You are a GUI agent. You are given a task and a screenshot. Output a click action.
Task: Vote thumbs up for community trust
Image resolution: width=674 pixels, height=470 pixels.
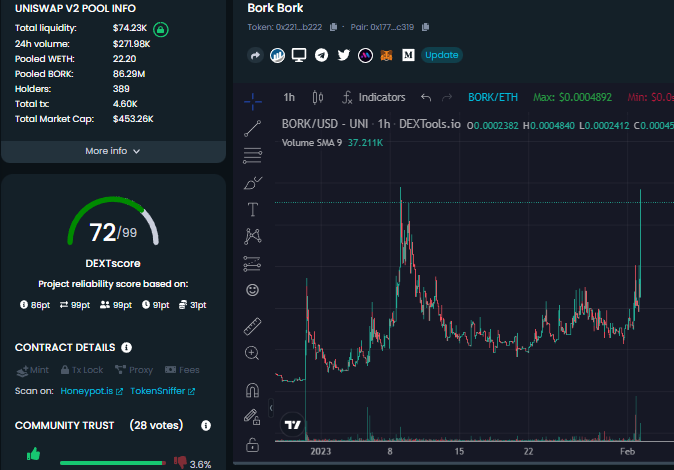point(34,454)
